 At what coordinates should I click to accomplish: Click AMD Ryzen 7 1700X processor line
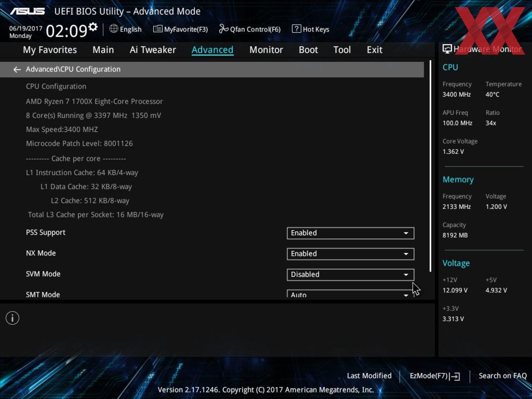94,101
